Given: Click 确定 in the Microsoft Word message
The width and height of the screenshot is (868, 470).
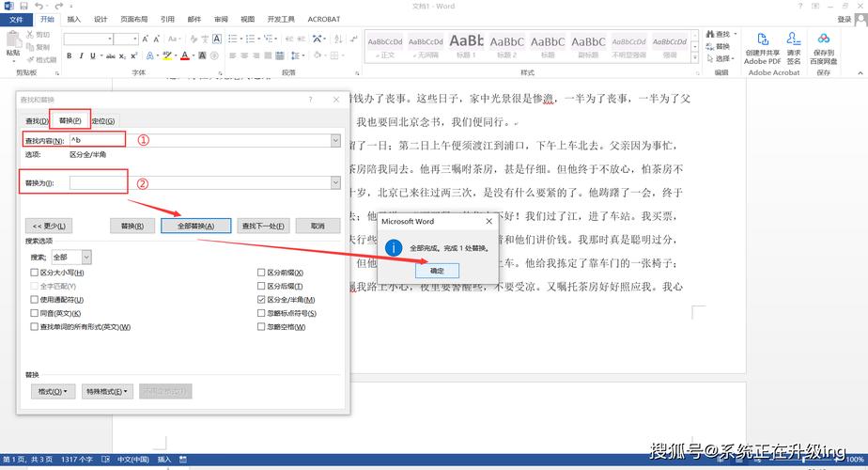Looking at the screenshot, I should pyautogui.click(x=437, y=271).
